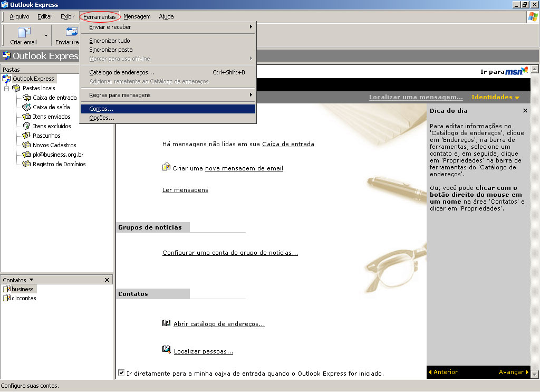
Task: Click the Pastas locais folder icon
Action: point(16,88)
